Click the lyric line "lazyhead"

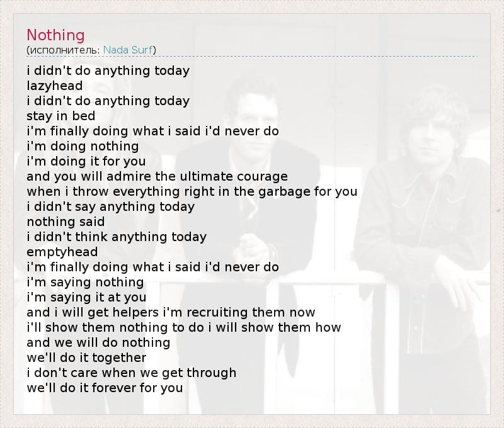click(x=55, y=86)
